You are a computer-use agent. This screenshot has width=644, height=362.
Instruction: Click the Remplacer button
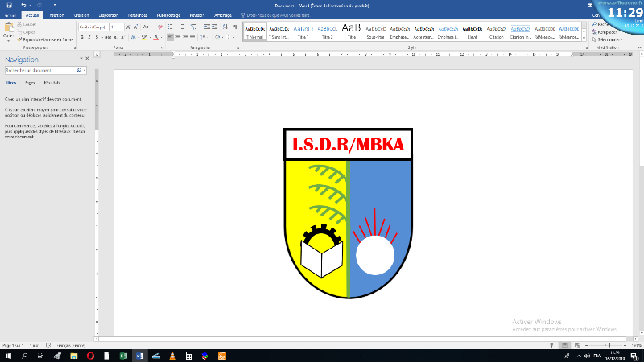pos(604,31)
